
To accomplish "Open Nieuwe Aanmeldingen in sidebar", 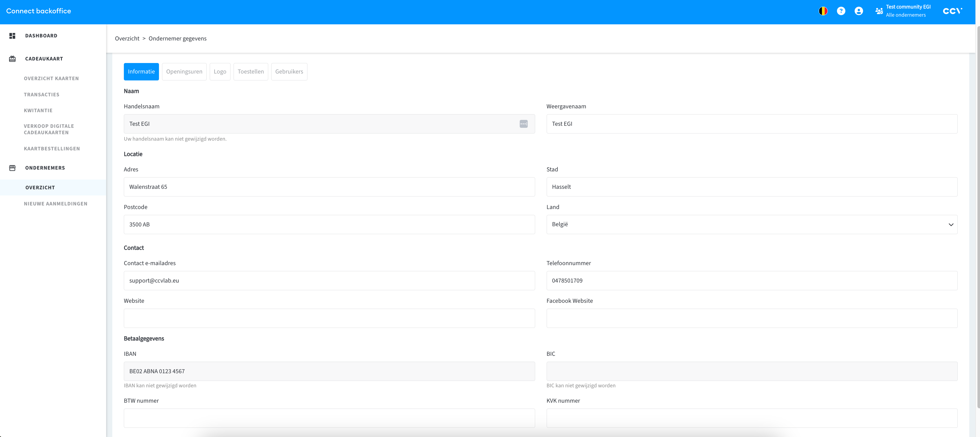I will tap(56, 204).
